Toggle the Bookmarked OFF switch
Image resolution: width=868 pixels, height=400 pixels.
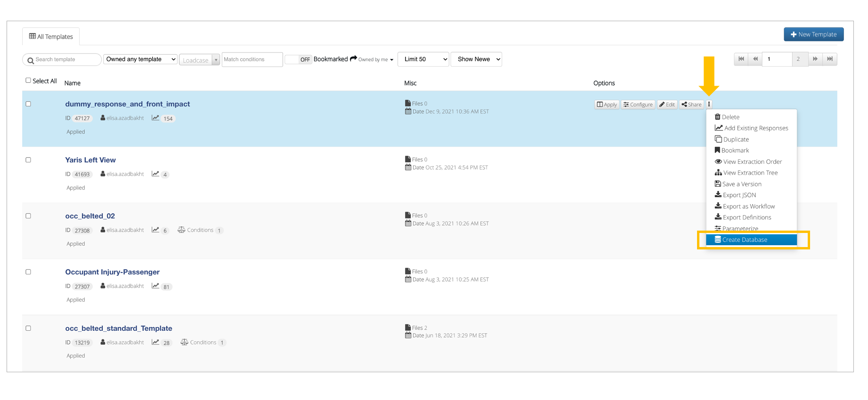point(299,59)
